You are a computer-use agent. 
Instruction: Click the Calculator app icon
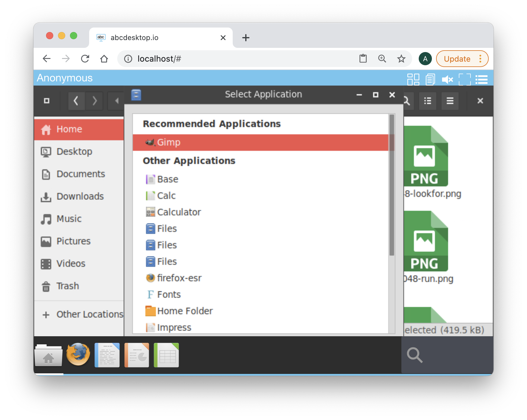click(150, 212)
